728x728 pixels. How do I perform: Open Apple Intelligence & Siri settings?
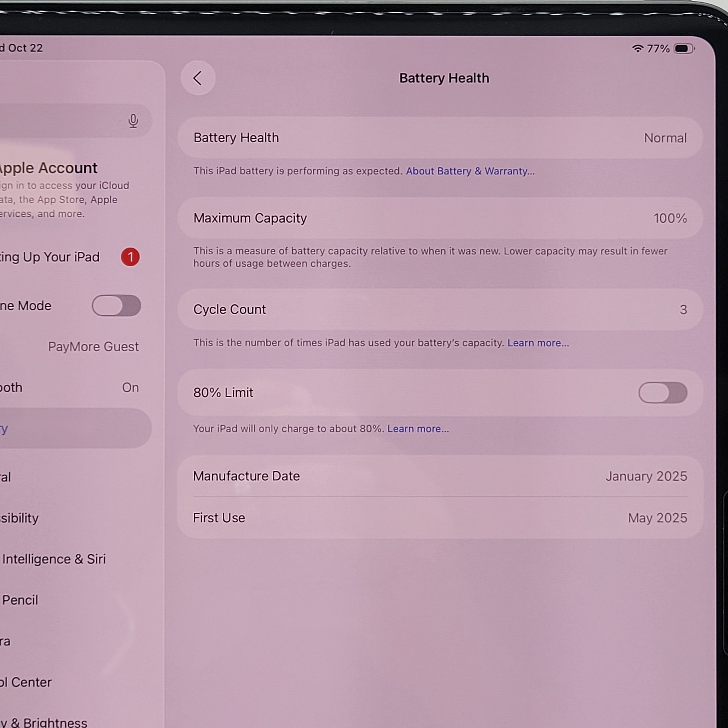pyautogui.click(x=53, y=559)
